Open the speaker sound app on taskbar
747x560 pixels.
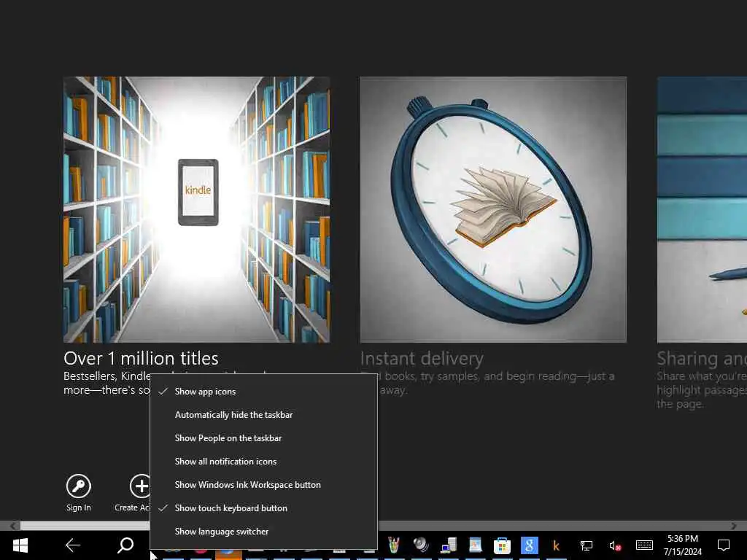(421, 545)
